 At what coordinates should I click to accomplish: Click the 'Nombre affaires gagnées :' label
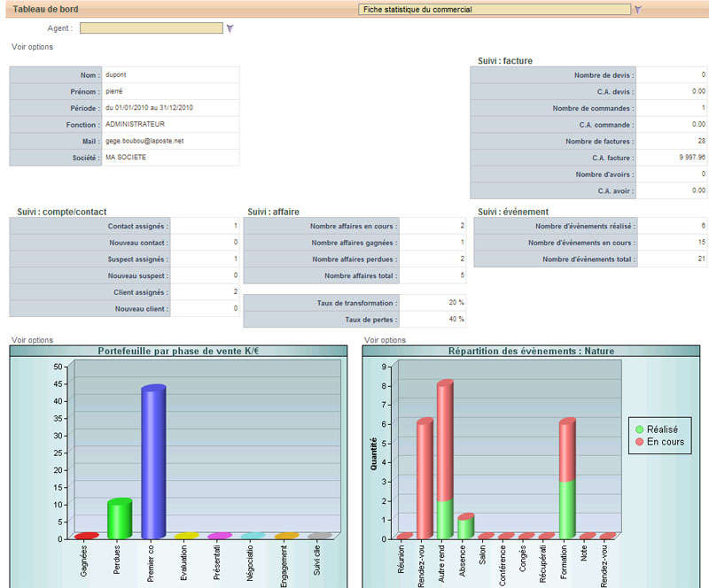[x=354, y=243]
